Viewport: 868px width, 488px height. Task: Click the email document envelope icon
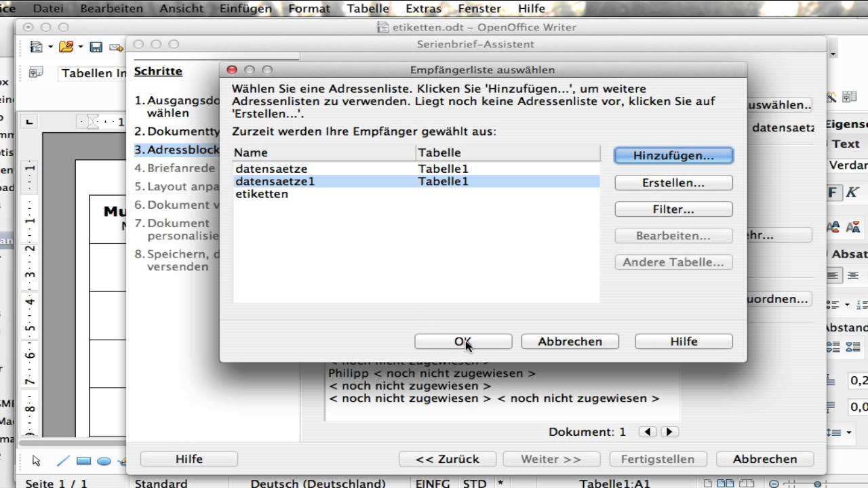[116, 47]
